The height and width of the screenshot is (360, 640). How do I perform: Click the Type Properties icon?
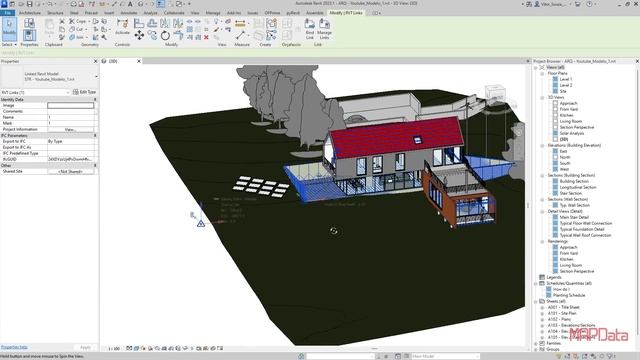29,24
